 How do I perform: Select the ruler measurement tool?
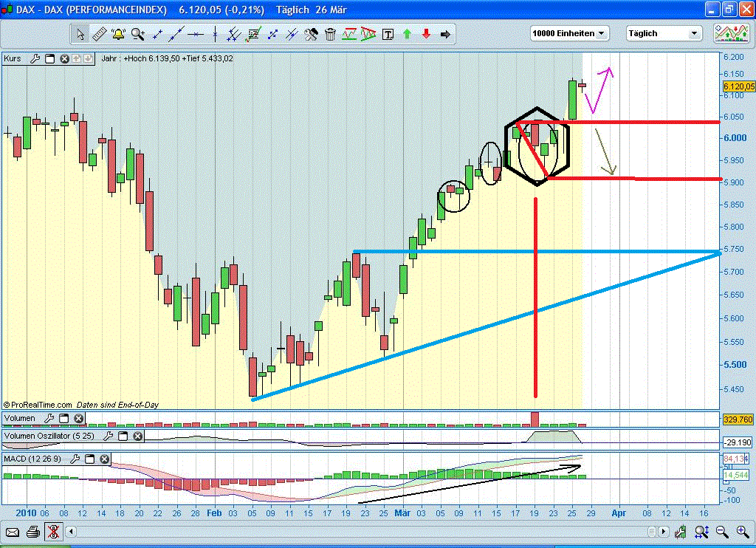click(x=100, y=34)
